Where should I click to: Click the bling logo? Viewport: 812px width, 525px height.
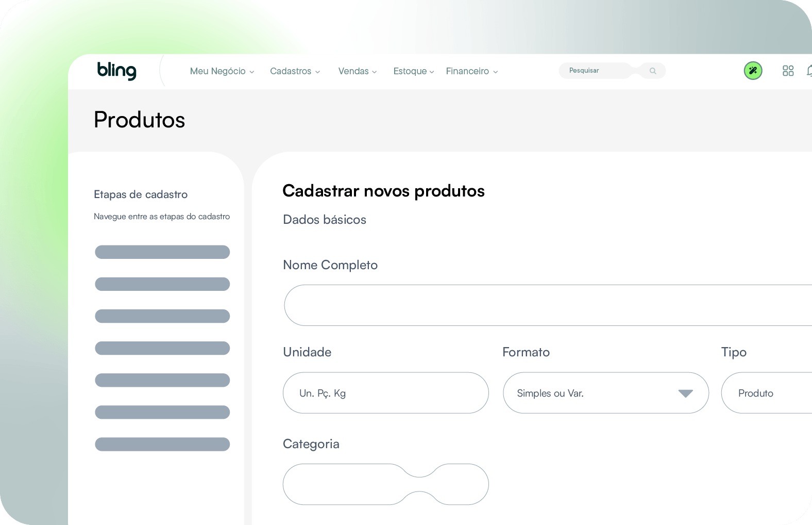[x=117, y=71]
